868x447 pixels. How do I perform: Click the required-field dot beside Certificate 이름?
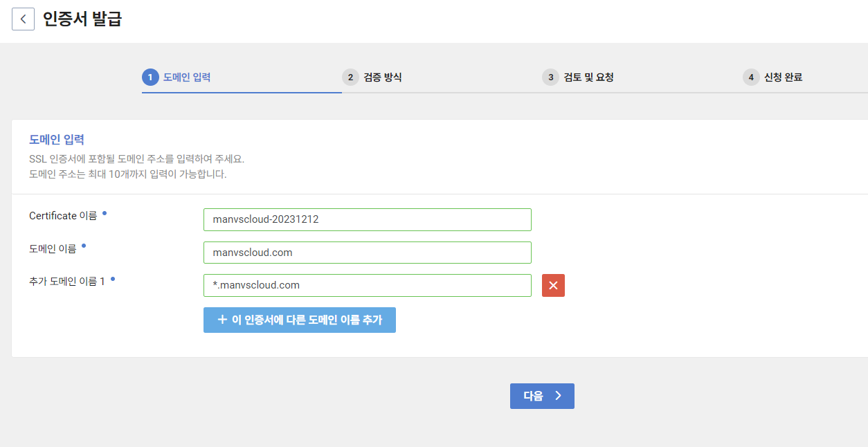105,211
